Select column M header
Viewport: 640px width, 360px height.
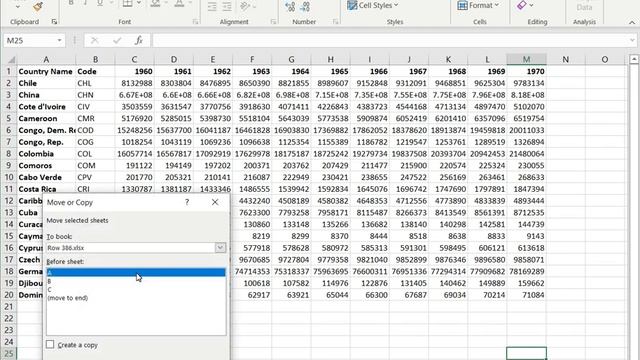(527, 60)
